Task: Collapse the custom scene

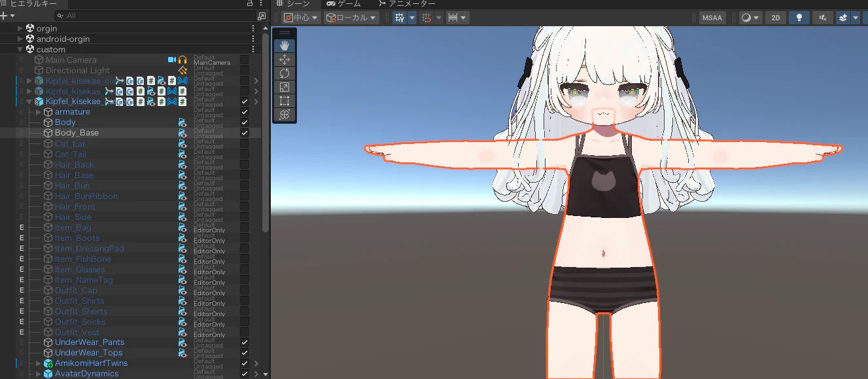Action: tap(20, 49)
